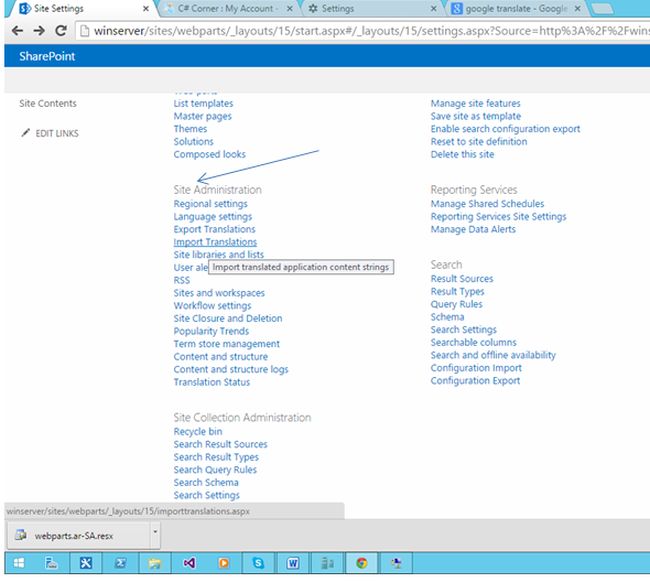Open Themes link

(190, 129)
